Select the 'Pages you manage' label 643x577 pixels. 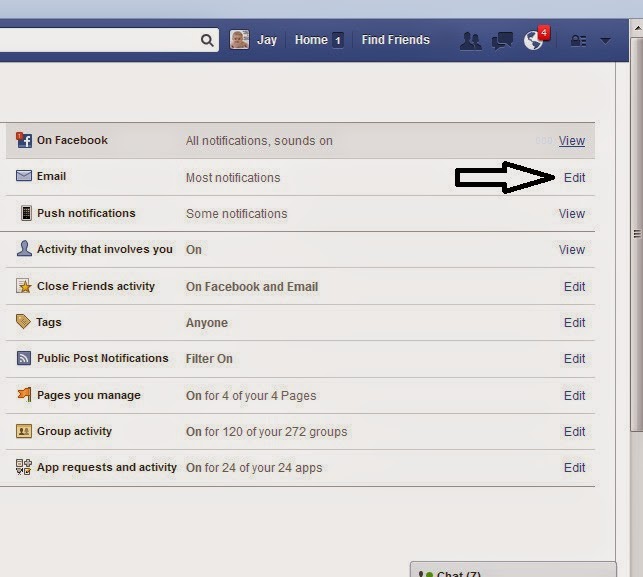pos(89,395)
